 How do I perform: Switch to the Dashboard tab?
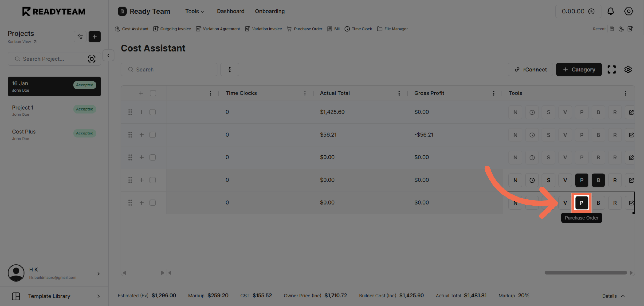(x=230, y=11)
